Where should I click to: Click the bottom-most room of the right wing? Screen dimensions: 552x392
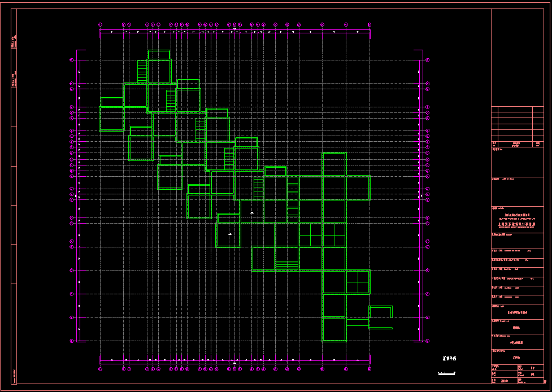(334, 329)
